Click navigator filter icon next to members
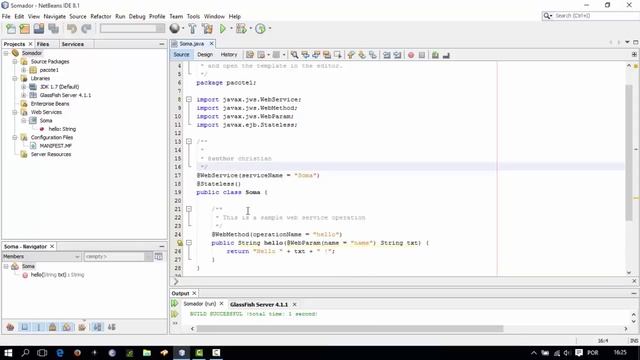 [x=158, y=256]
